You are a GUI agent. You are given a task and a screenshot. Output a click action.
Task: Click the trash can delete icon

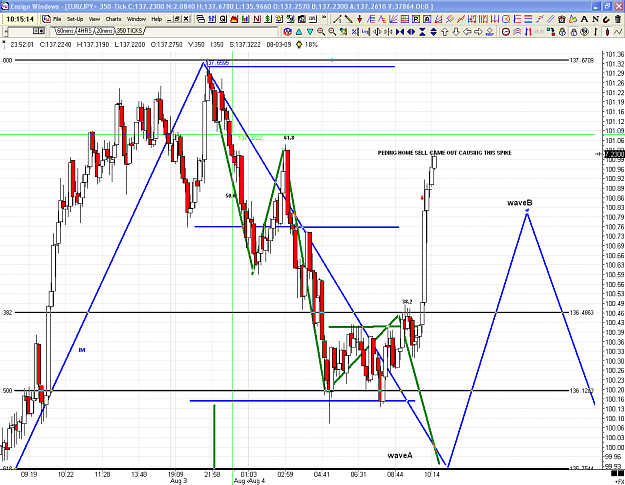click(x=618, y=19)
